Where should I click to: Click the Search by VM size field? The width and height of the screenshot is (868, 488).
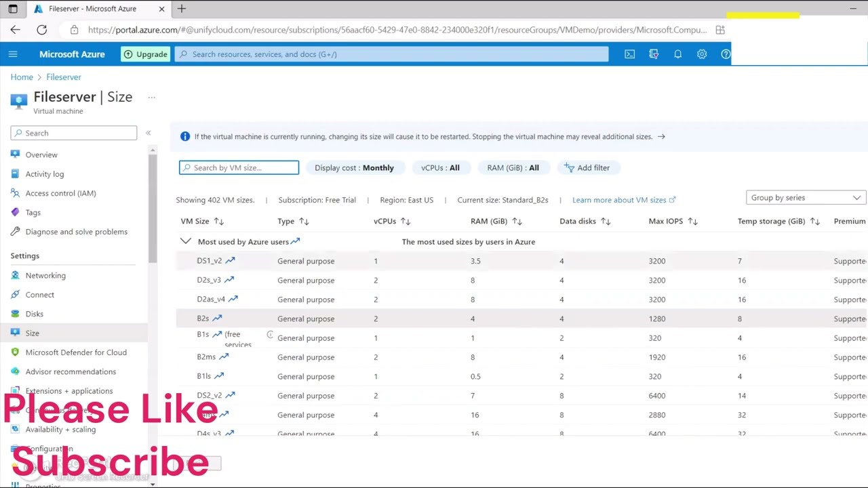[x=239, y=167]
